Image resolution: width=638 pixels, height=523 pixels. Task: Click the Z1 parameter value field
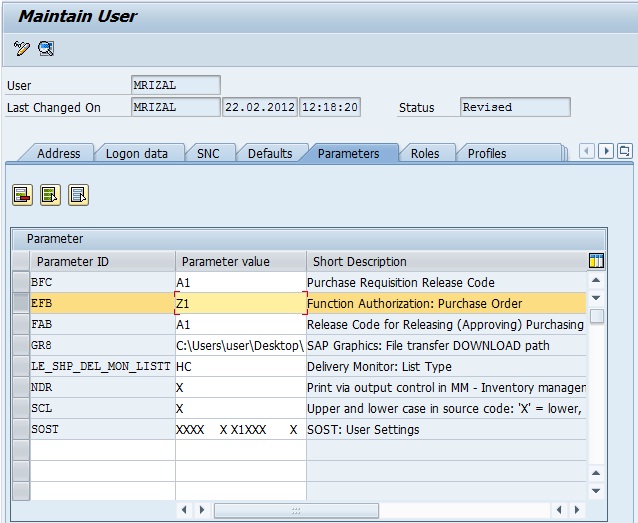240,304
